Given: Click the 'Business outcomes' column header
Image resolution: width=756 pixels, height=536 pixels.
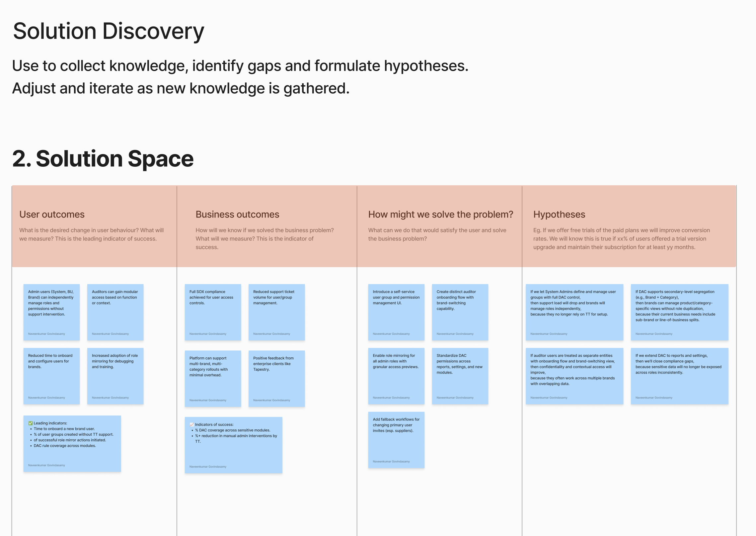Looking at the screenshot, I should pyautogui.click(x=237, y=215).
